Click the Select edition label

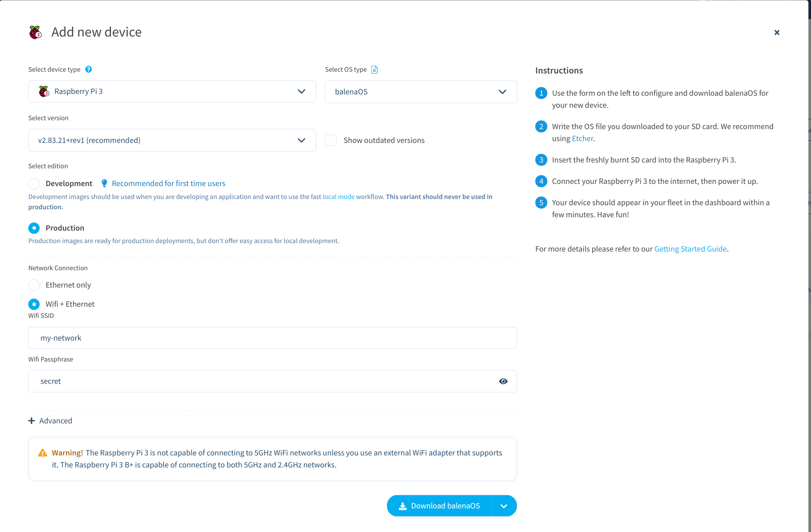coord(48,166)
